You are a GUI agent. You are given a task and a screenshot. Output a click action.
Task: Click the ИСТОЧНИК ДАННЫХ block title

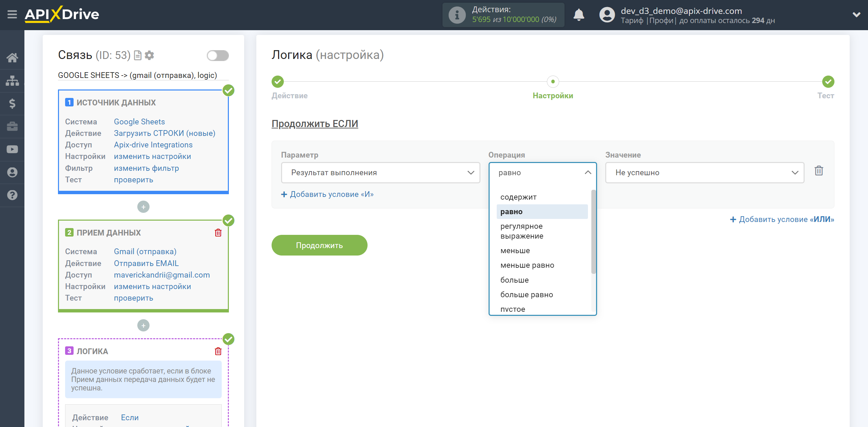116,103
